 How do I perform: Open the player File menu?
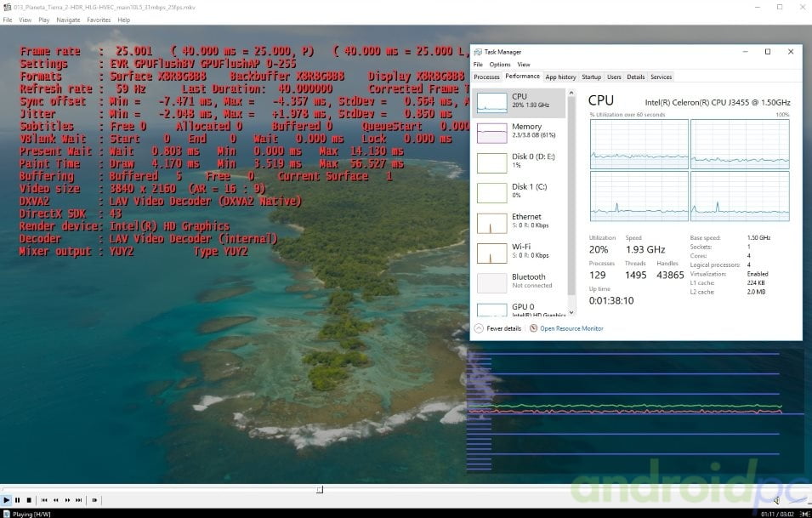point(8,20)
